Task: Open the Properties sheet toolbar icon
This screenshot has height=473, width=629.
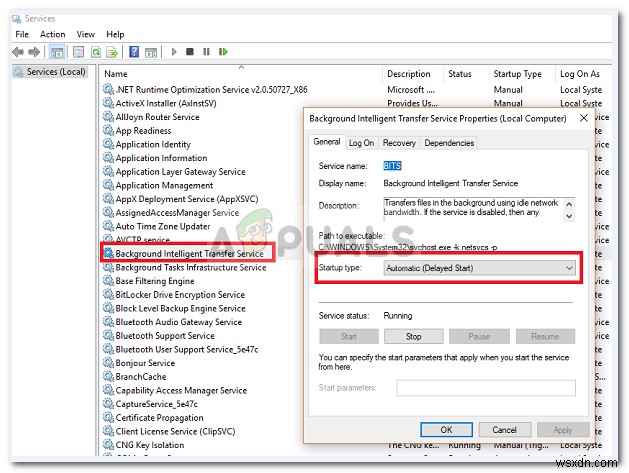Action: tap(79, 52)
